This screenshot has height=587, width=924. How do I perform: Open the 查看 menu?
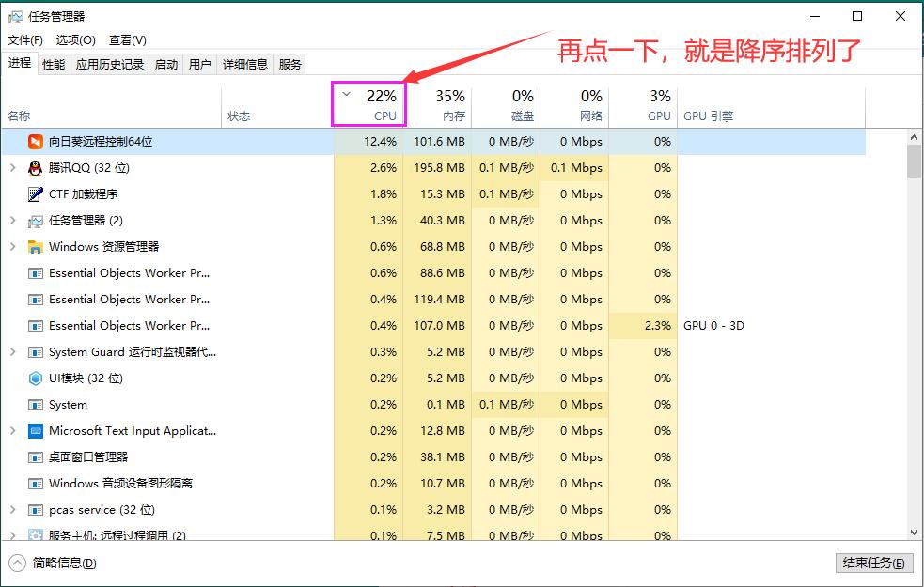point(127,40)
